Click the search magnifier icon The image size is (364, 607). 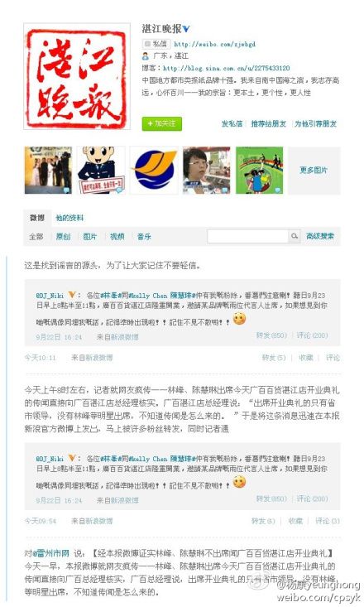tap(295, 236)
